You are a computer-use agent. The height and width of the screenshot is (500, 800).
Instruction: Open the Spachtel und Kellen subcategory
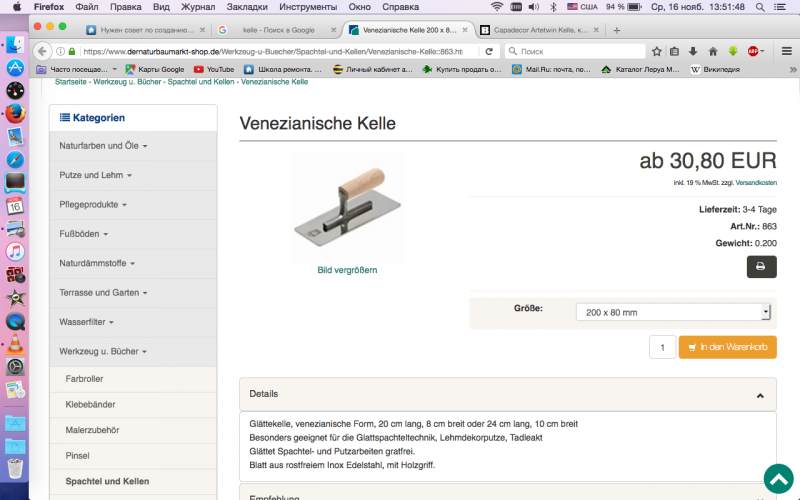point(107,481)
